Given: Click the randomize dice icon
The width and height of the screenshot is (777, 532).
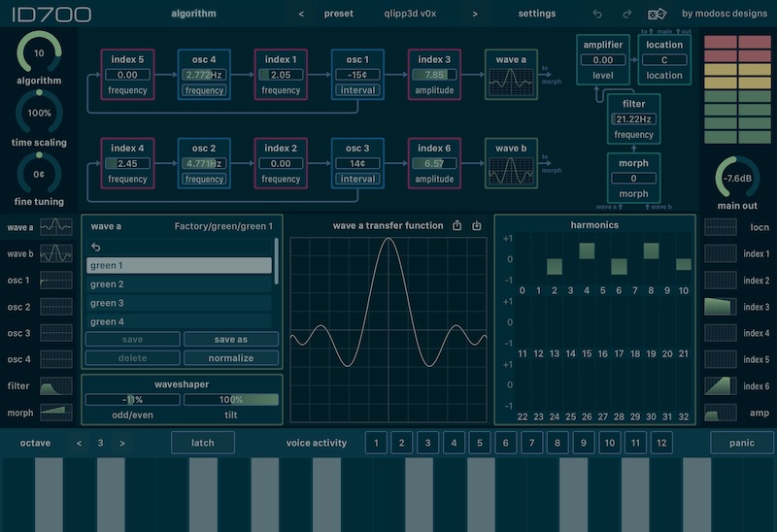Looking at the screenshot, I should pos(658,15).
